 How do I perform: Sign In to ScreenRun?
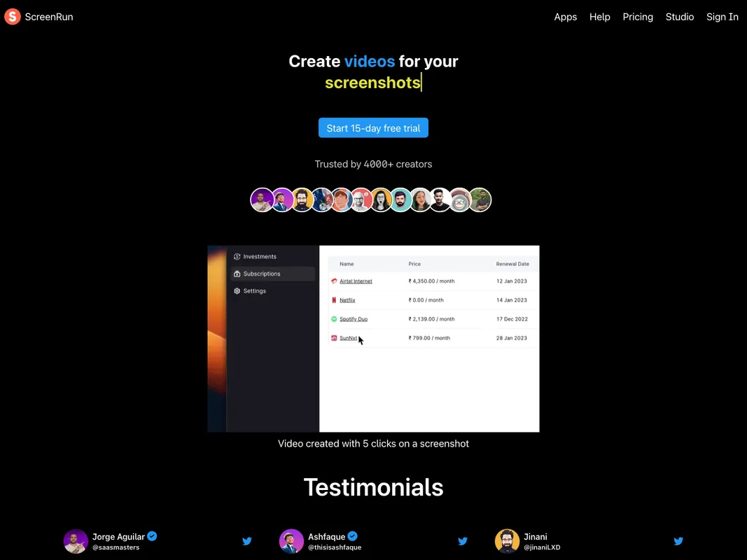[722, 16]
